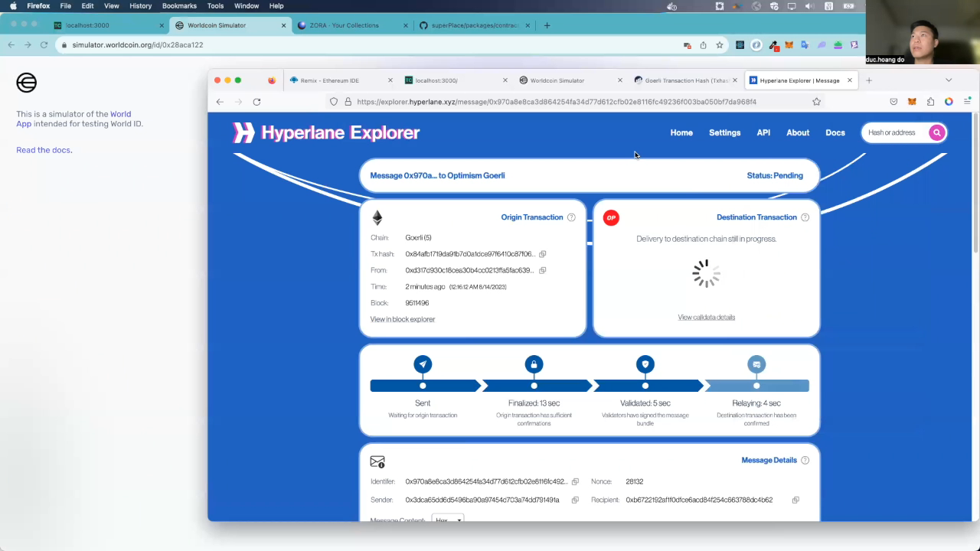
Task: Open MetaMask fox extension in Hyperlane window
Action: 912,102
